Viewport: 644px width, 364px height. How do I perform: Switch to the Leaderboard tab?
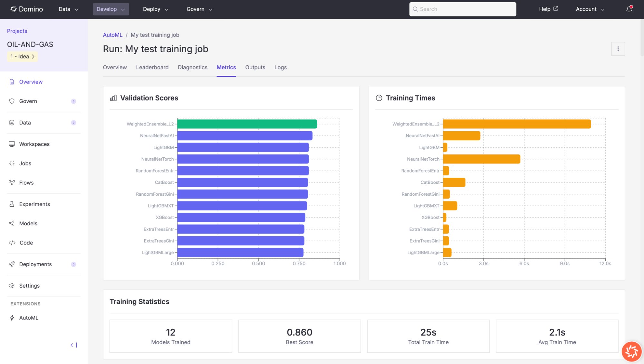click(x=152, y=67)
